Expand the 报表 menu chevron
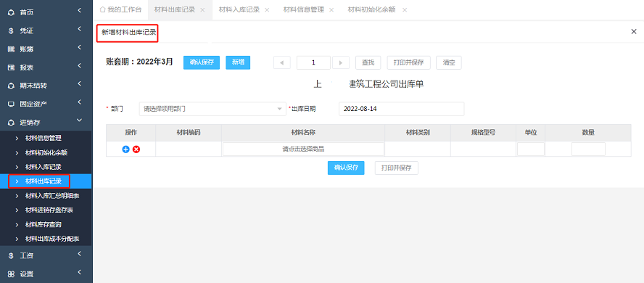The height and width of the screenshot is (283, 644). coord(79,66)
